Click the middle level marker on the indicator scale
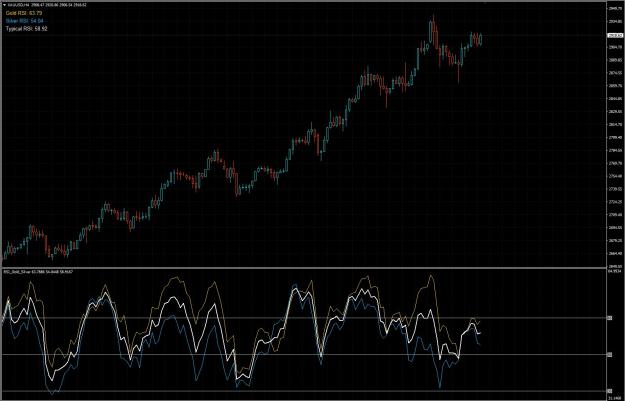 pyautogui.click(x=609, y=355)
